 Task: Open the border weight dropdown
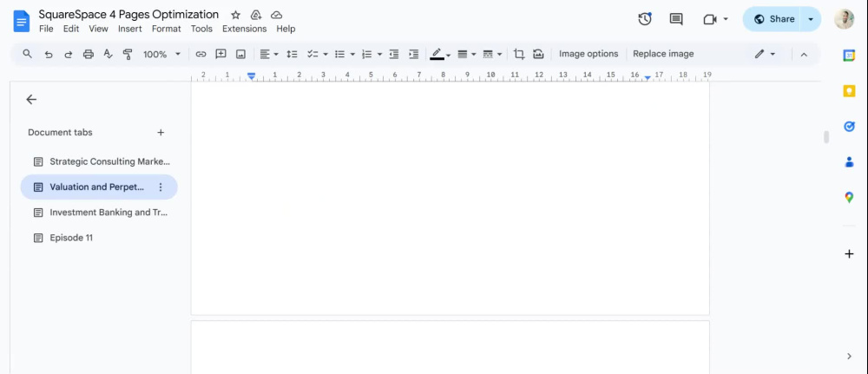tap(467, 54)
